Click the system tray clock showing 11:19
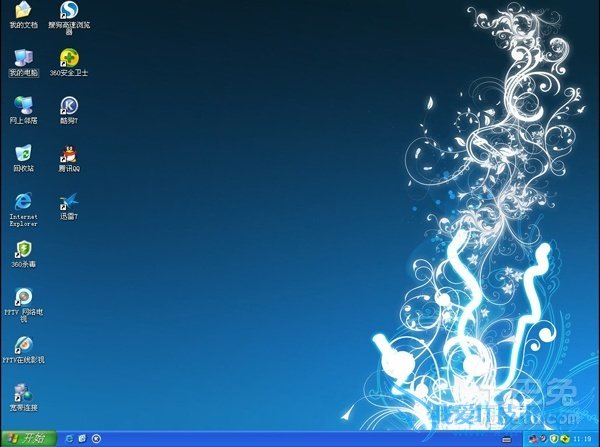 point(582,438)
